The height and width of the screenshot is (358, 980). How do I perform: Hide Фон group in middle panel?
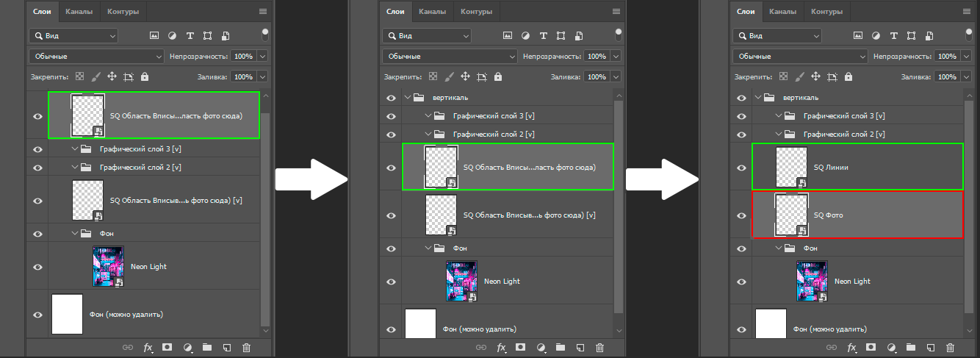coord(391,248)
